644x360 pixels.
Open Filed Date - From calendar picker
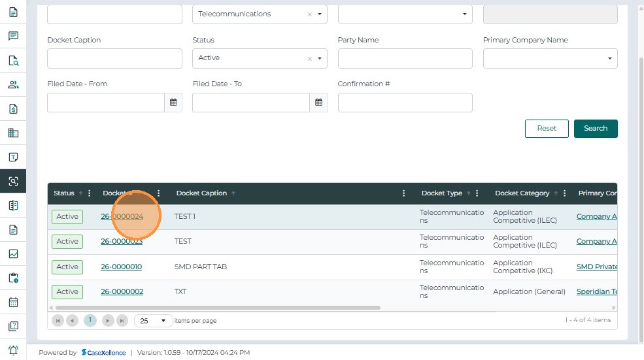pyautogui.click(x=173, y=103)
